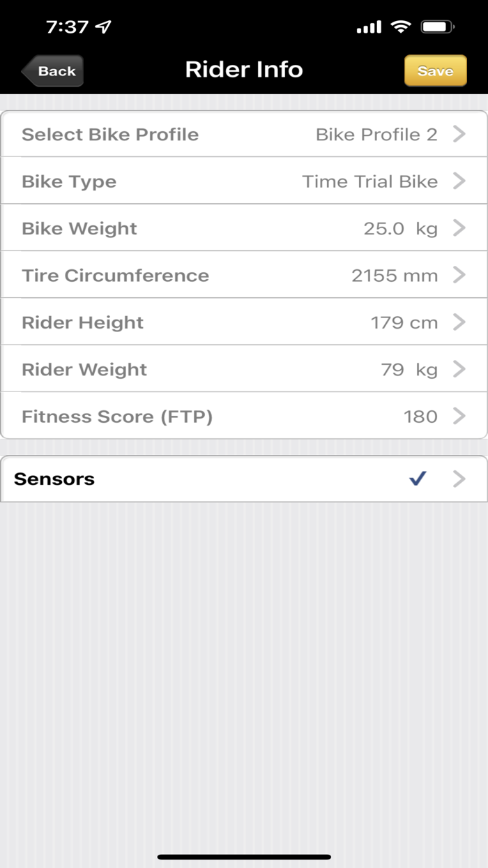488x868 pixels.
Task: Tap the Save button
Action: coord(435,70)
